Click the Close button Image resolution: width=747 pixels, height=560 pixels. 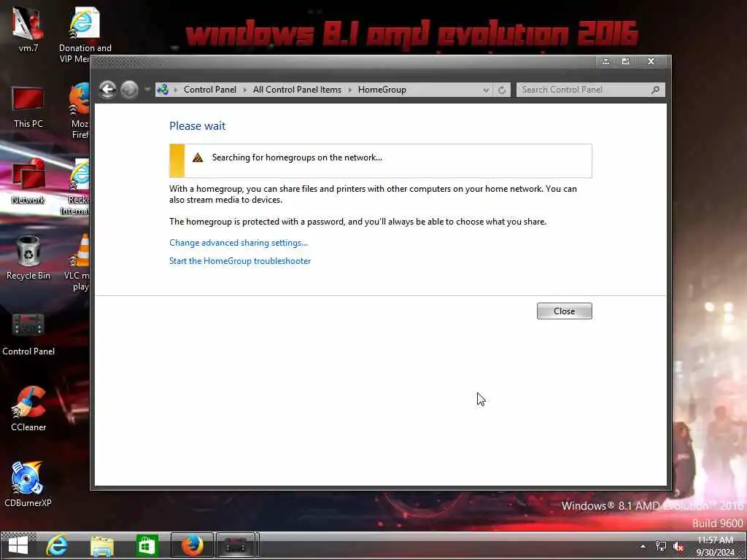564,311
